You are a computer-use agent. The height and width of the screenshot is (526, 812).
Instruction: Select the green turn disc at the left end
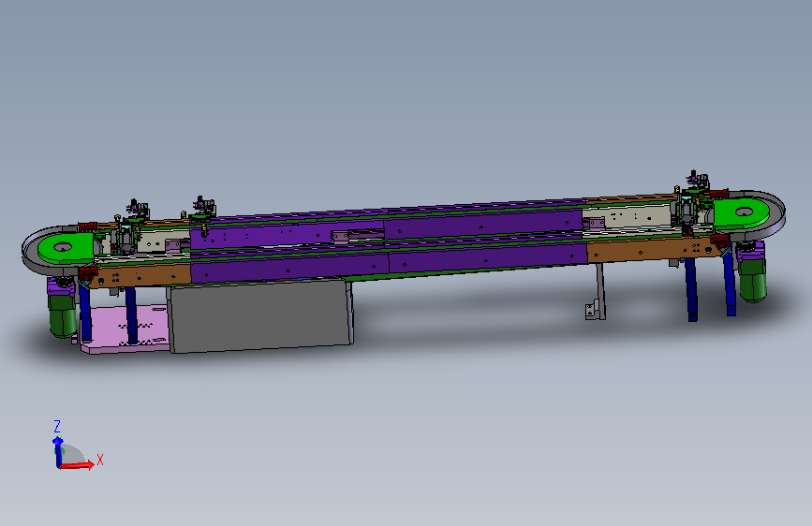[x=66, y=247]
